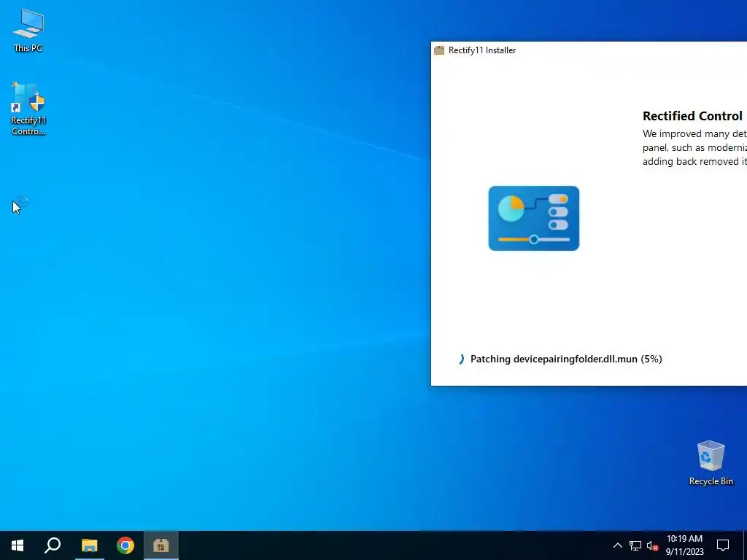Click the We improved many description text
Screen dimensions: 747x560
(694, 147)
